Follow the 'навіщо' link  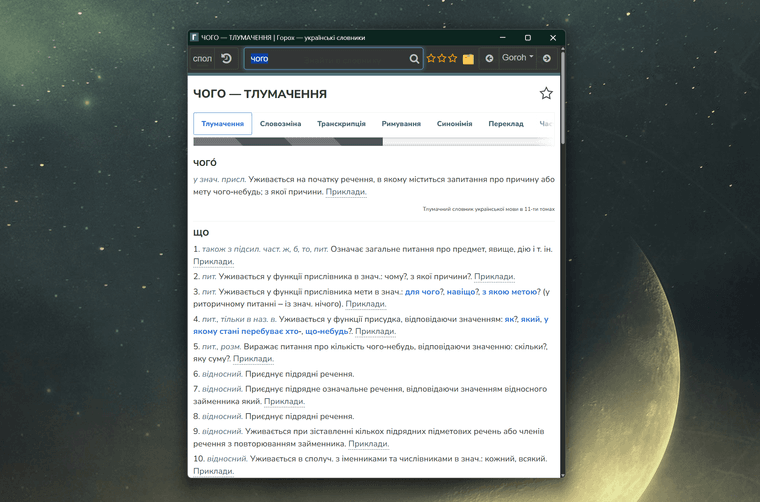click(x=462, y=291)
